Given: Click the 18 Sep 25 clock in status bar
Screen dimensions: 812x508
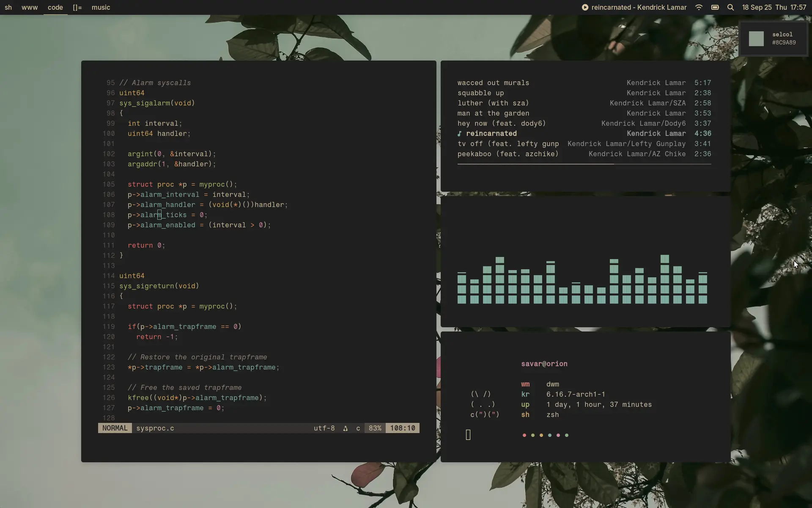Looking at the screenshot, I should pos(757,7).
